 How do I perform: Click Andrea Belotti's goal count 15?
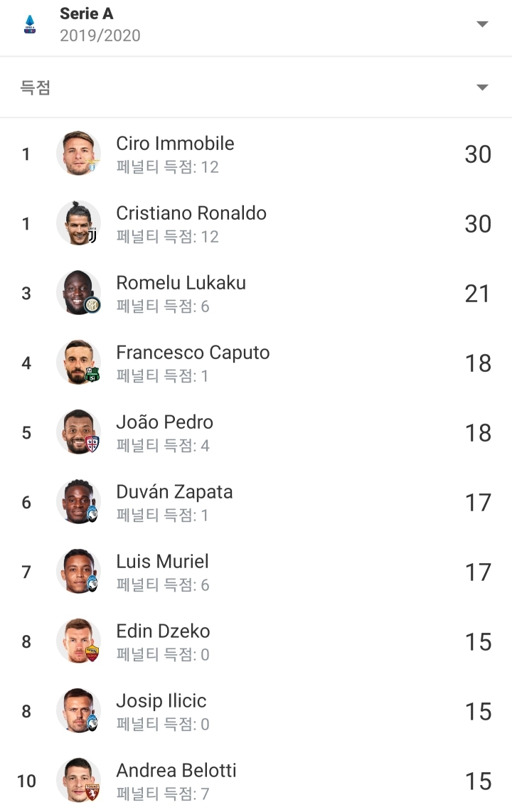(x=478, y=781)
